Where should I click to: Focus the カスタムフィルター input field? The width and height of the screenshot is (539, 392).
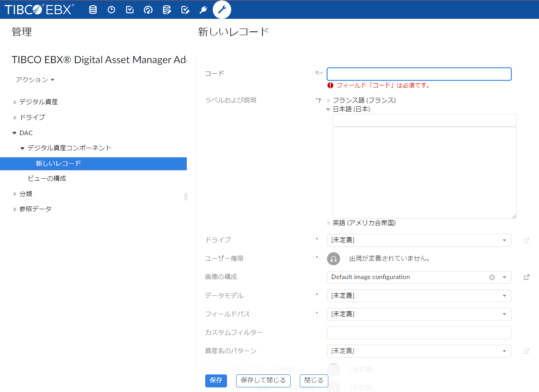tap(419, 333)
